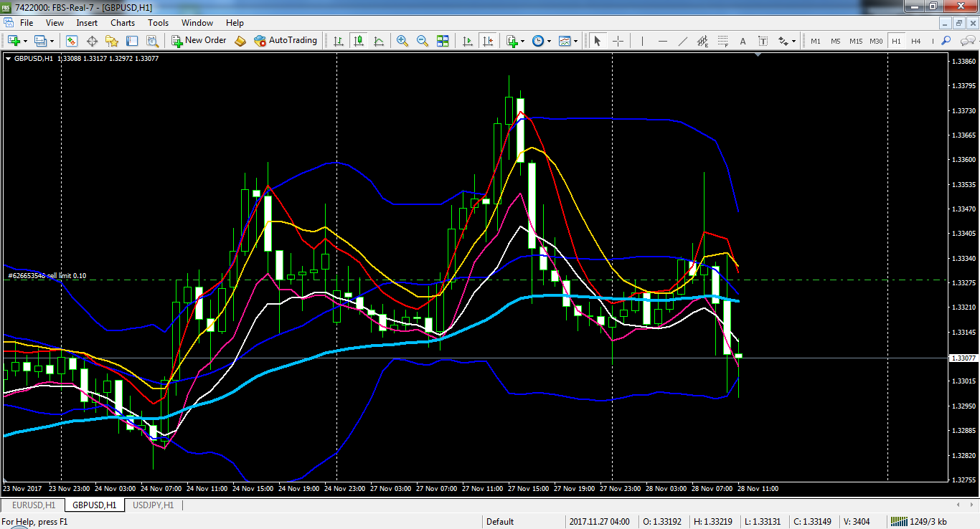
Task: Open the Profiles icon
Action: (x=41, y=41)
